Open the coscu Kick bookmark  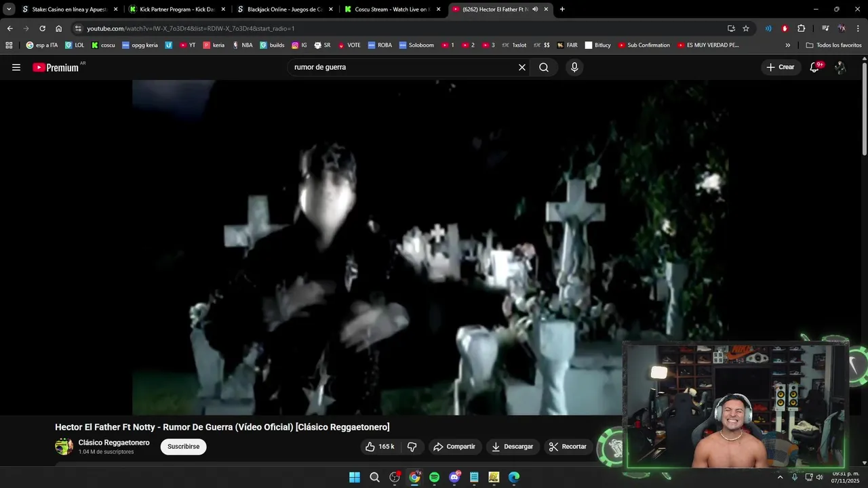pos(103,45)
